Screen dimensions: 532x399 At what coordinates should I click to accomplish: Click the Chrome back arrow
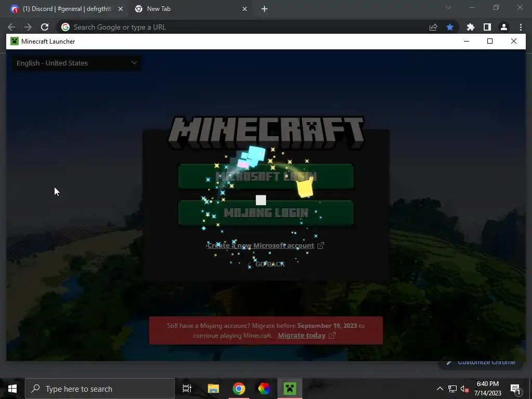pyautogui.click(x=11, y=27)
